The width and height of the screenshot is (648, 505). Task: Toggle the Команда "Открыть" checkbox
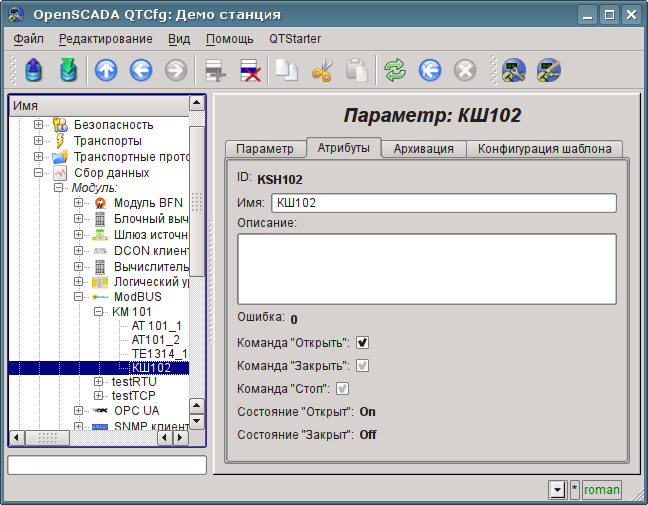click(362, 343)
